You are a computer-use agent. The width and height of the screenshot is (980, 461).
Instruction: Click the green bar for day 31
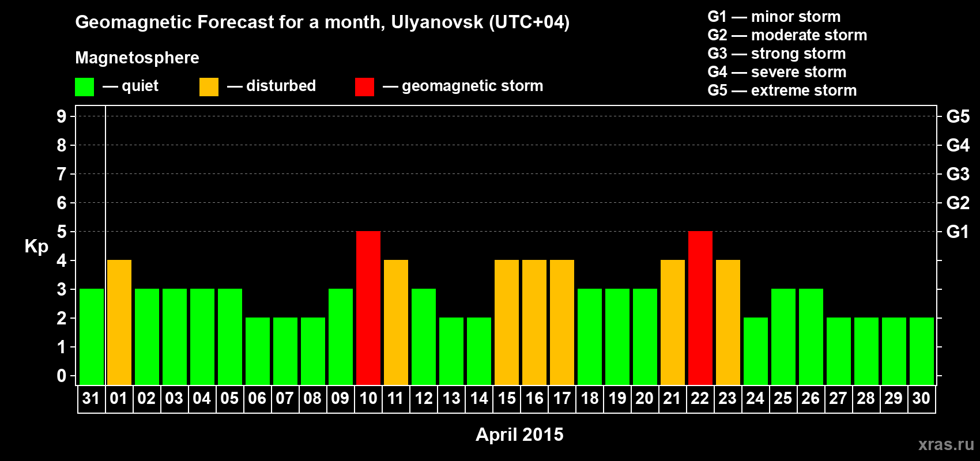[92, 337]
